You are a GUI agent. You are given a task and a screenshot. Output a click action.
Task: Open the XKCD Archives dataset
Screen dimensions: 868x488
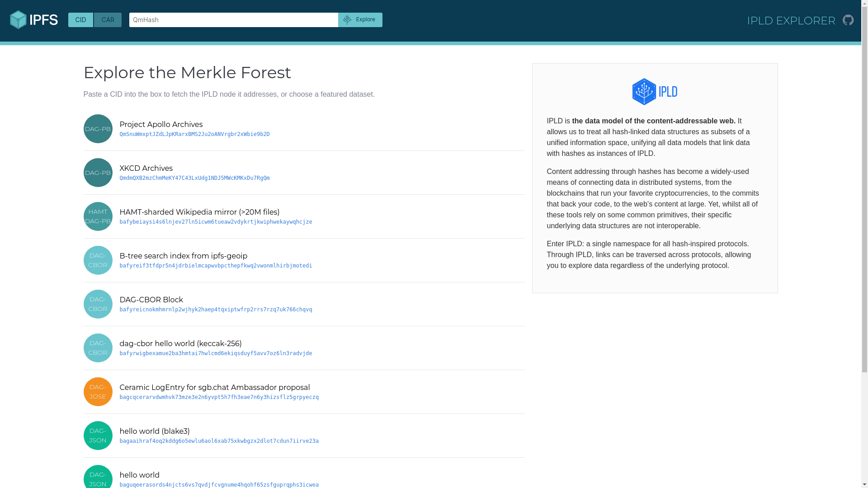tap(146, 168)
